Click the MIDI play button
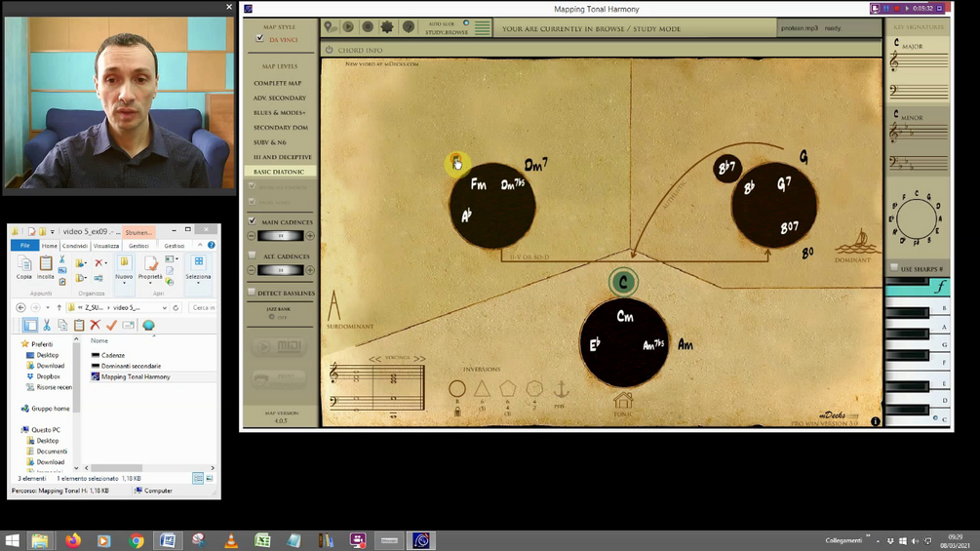This screenshot has width=980, height=551. [x=279, y=347]
